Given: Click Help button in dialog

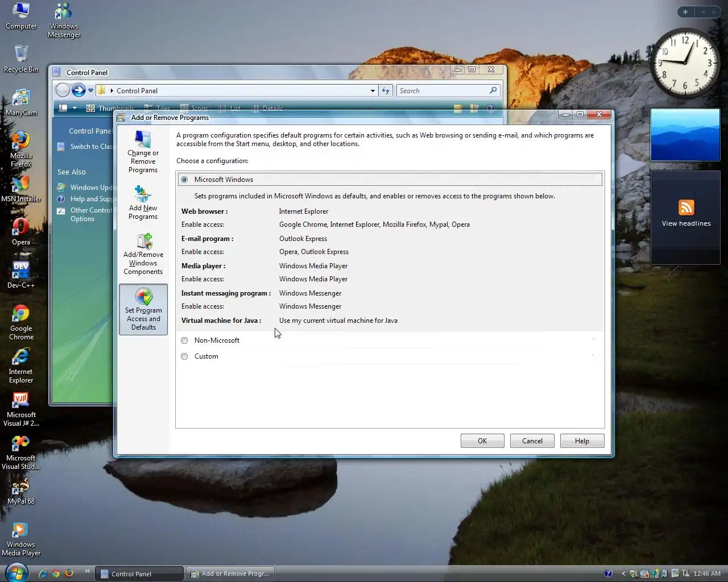Looking at the screenshot, I should click(582, 441).
